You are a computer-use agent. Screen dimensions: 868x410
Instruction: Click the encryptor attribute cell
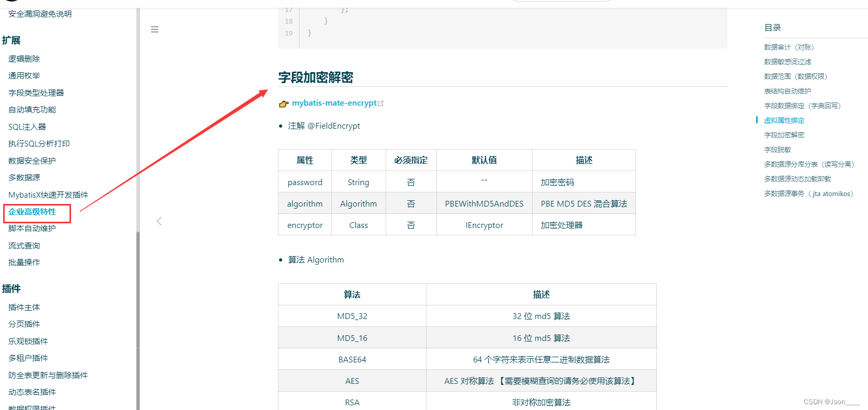tap(305, 225)
